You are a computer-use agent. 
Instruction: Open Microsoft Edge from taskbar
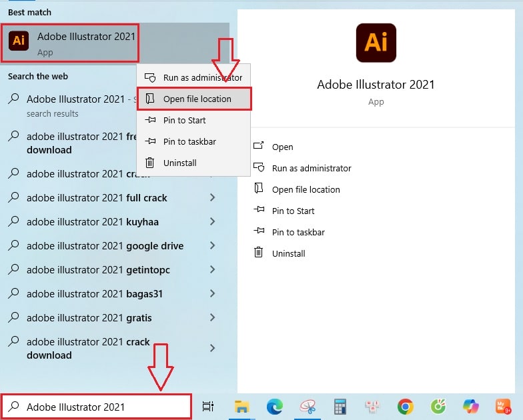[x=275, y=407]
